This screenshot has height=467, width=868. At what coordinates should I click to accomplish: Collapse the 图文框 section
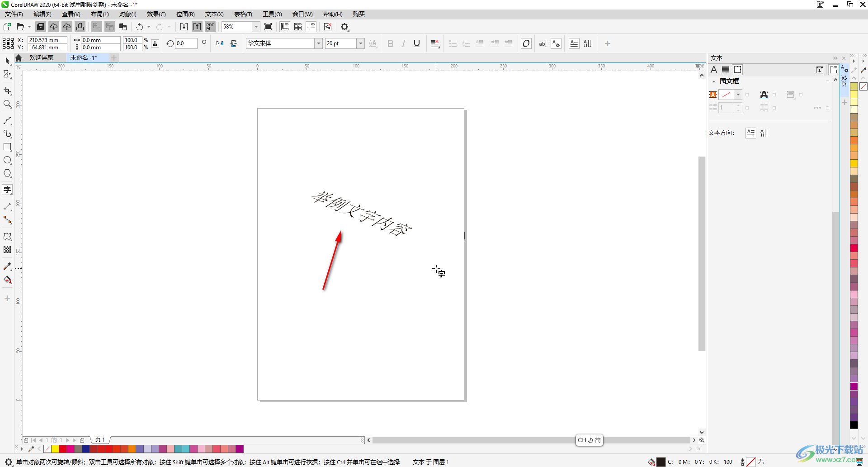(713, 81)
